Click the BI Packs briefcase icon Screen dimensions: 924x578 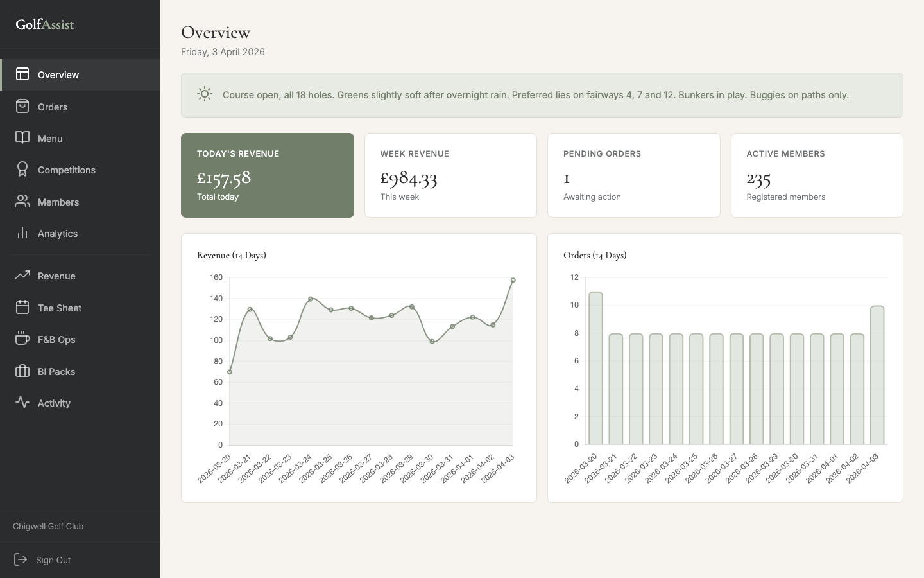coord(22,371)
